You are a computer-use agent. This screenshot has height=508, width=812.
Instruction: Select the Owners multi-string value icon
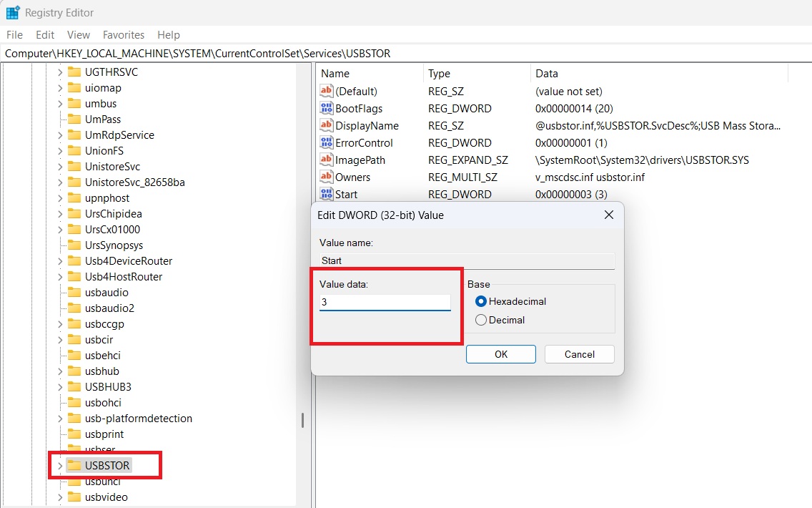click(x=328, y=177)
